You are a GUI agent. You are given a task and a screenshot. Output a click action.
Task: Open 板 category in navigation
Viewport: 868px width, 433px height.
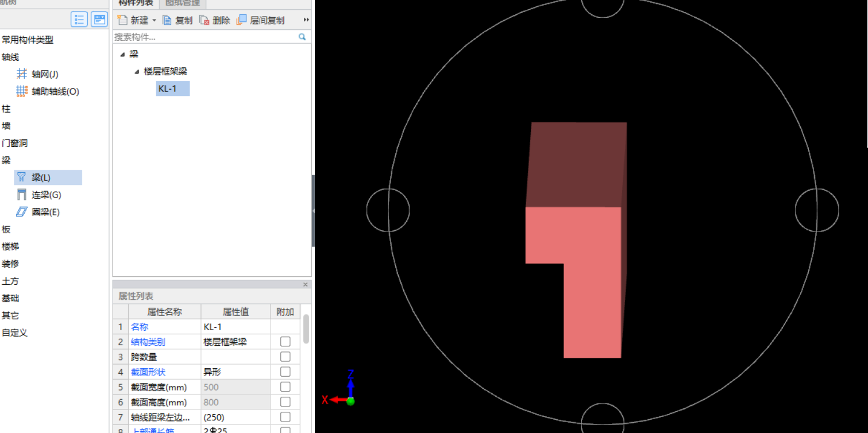point(6,229)
